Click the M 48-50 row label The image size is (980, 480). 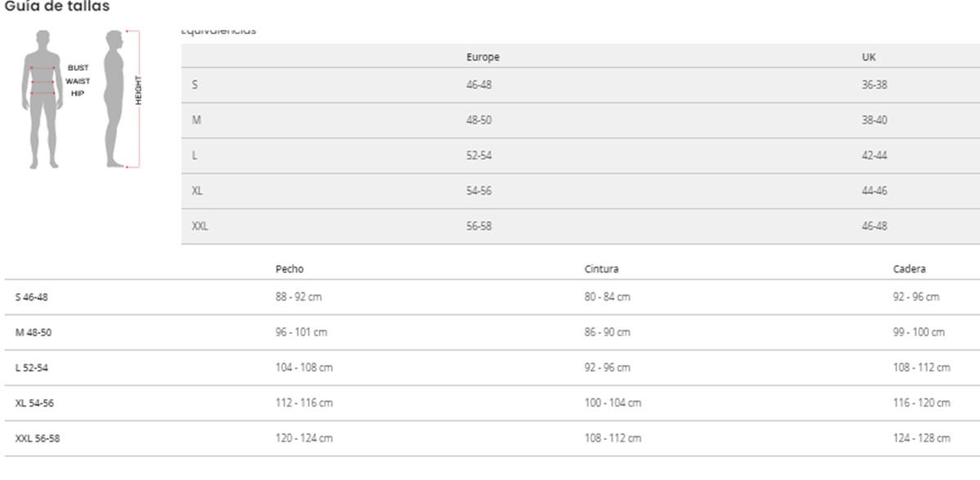click(x=33, y=333)
